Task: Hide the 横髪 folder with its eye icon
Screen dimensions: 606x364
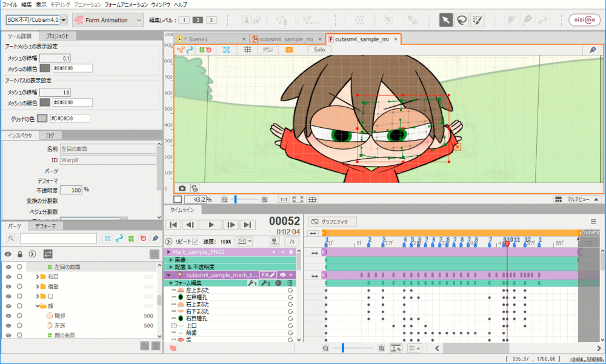Action: [8, 286]
